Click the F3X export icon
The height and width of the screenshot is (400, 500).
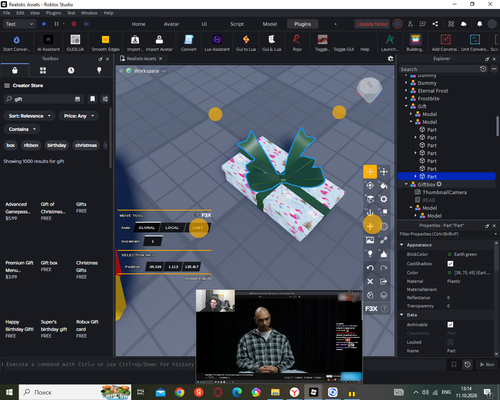[x=384, y=282]
